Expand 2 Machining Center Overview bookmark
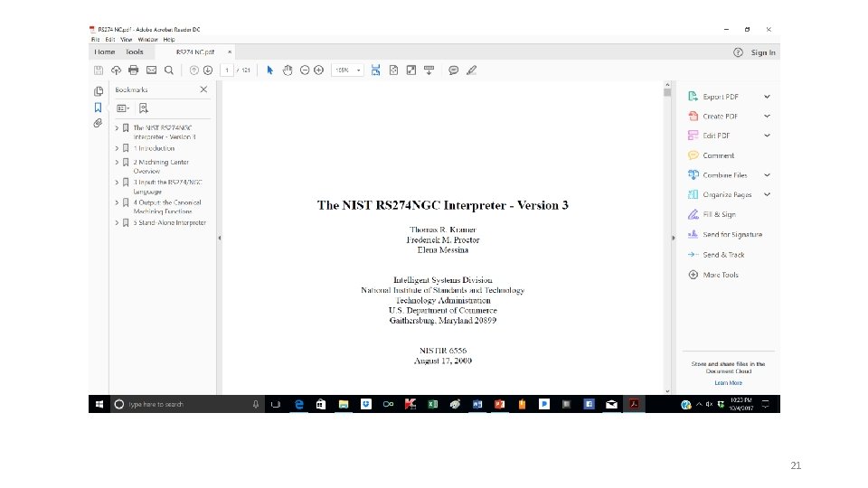The width and height of the screenshot is (868, 488). 117,162
